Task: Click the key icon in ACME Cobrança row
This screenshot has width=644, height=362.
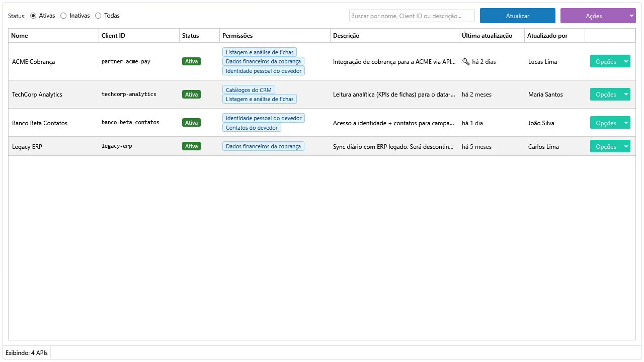Action: pyautogui.click(x=466, y=62)
